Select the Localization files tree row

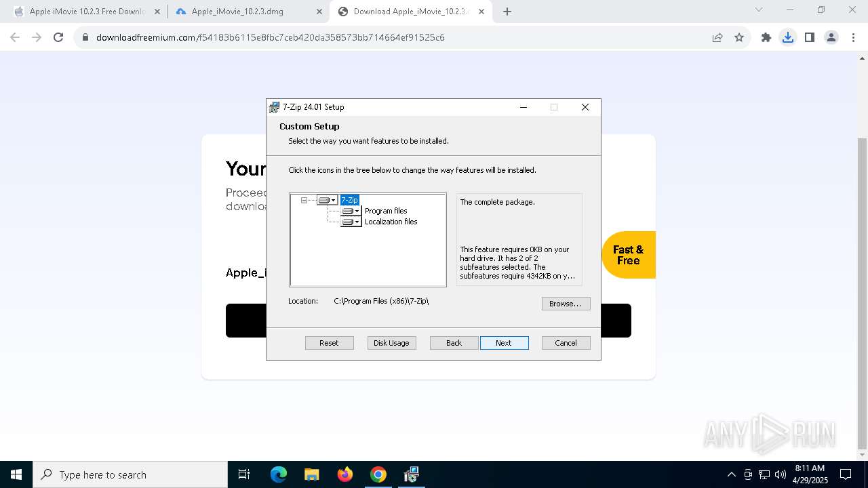[391, 222]
